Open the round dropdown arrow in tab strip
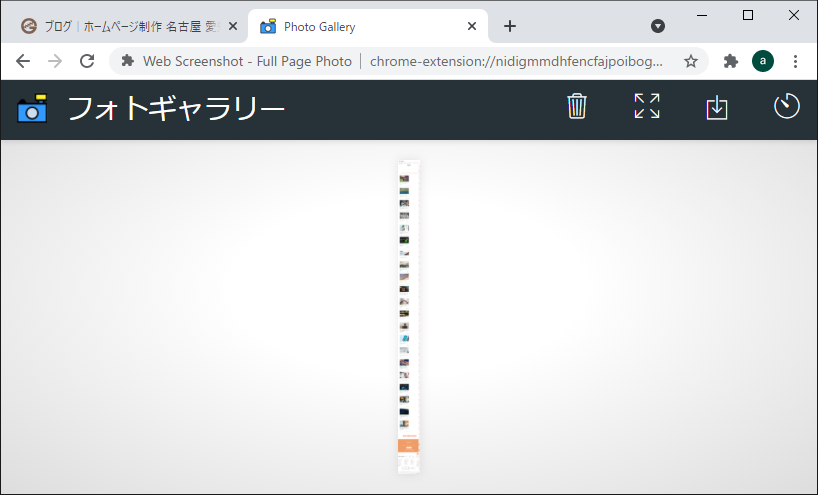Image resolution: width=818 pixels, height=495 pixels. (658, 26)
